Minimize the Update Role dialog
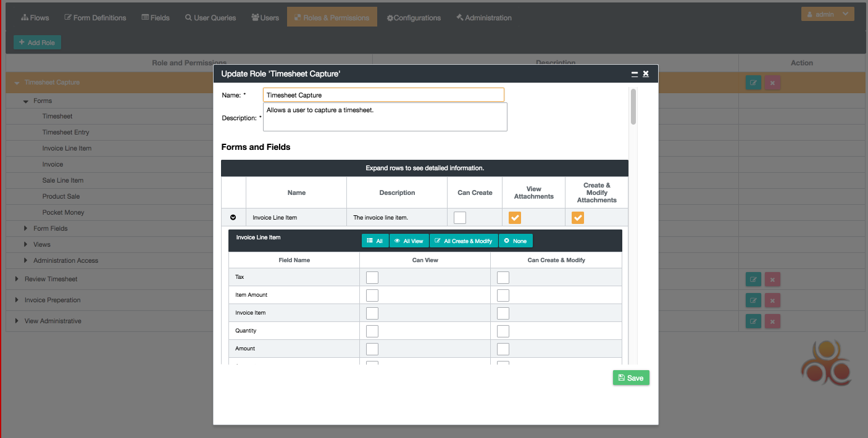 click(x=634, y=73)
